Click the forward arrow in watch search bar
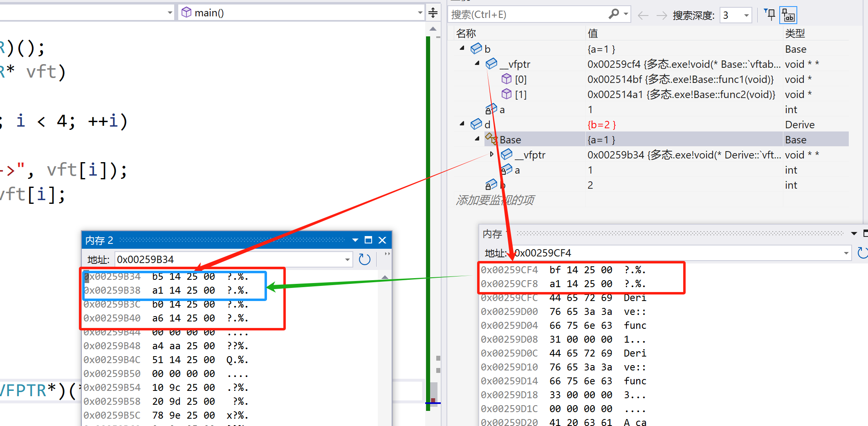 point(662,16)
